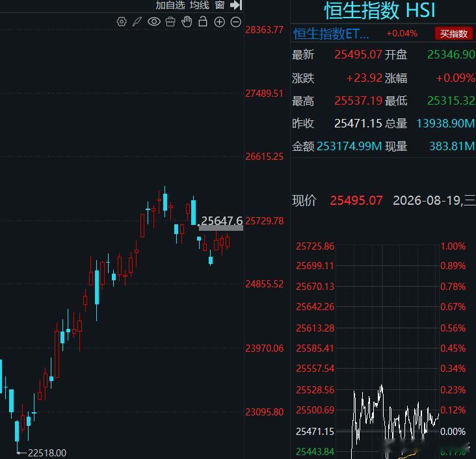Click axis label 25729.78

[264, 221]
